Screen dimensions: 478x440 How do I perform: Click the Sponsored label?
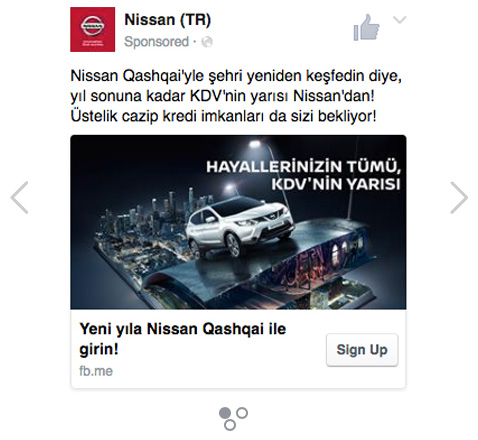[156, 42]
